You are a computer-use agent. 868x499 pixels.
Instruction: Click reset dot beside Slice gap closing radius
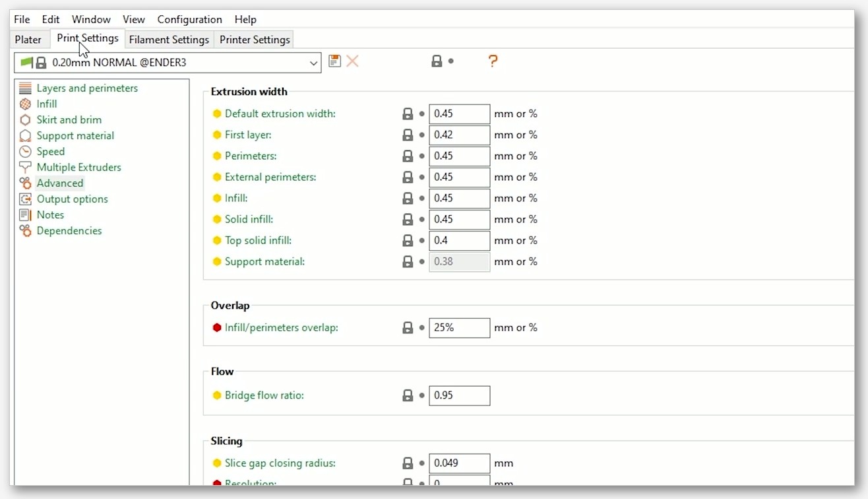(x=422, y=463)
